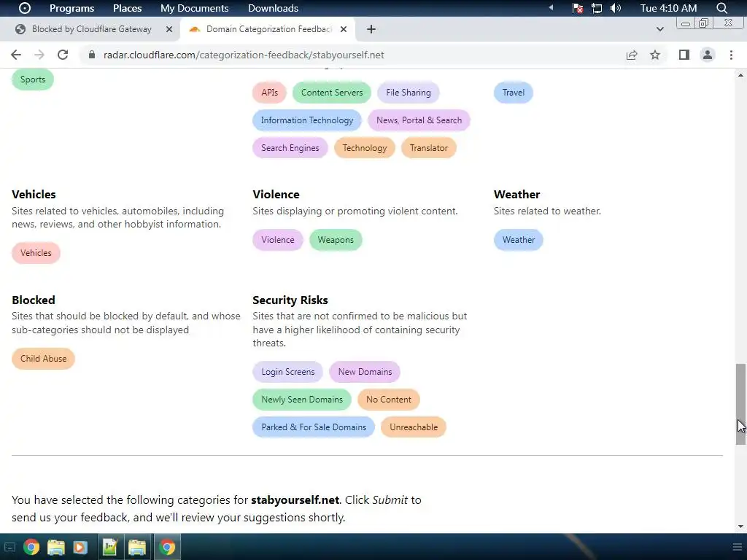Screen dimensions: 747x560
Task: Toggle the File Sharing tag
Action: (x=409, y=93)
